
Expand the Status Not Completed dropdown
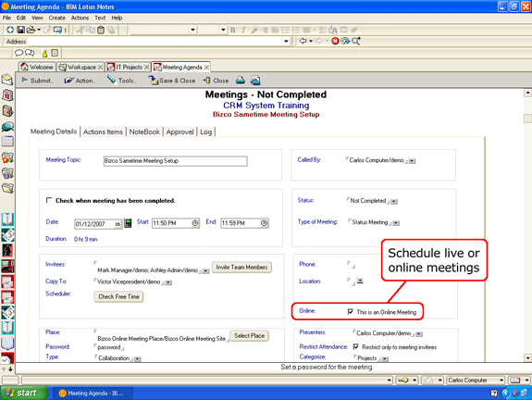394,202
